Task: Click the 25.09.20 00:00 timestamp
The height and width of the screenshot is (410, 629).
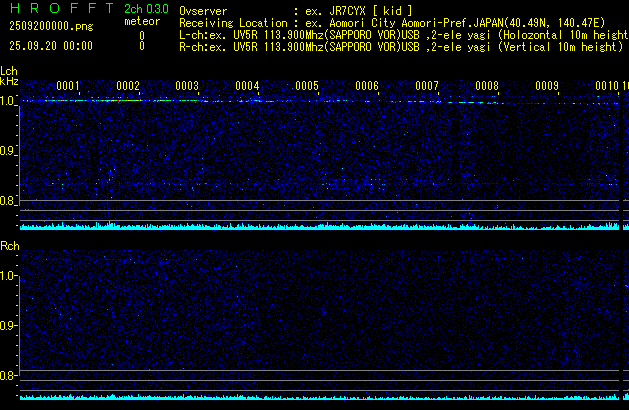Action: point(50,46)
